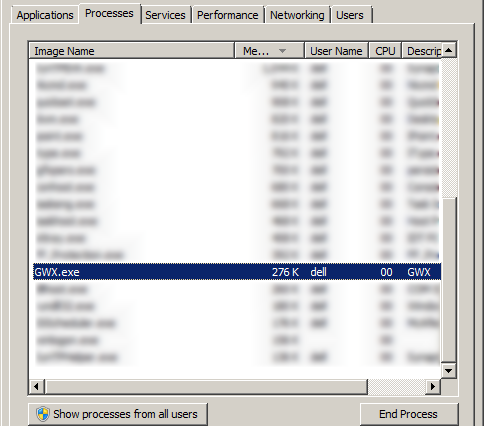
Task: Sort by User Name column
Action: click(336, 51)
